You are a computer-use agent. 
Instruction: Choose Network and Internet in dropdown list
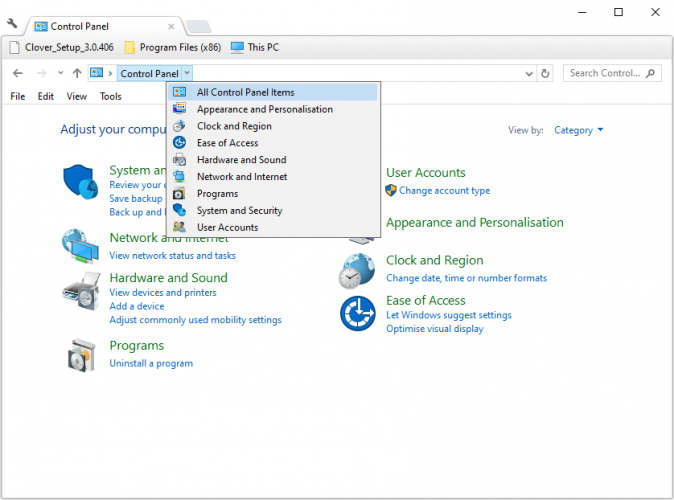273,177
